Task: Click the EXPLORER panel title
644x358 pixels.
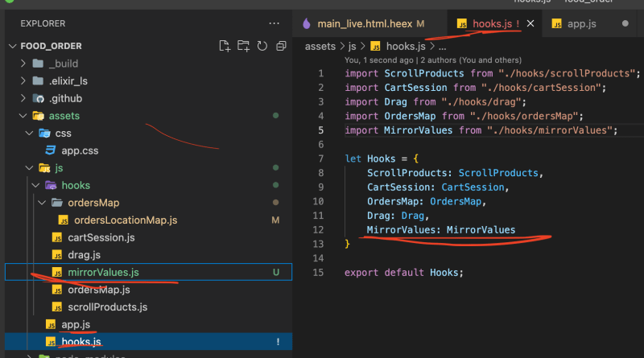Action: click(43, 24)
